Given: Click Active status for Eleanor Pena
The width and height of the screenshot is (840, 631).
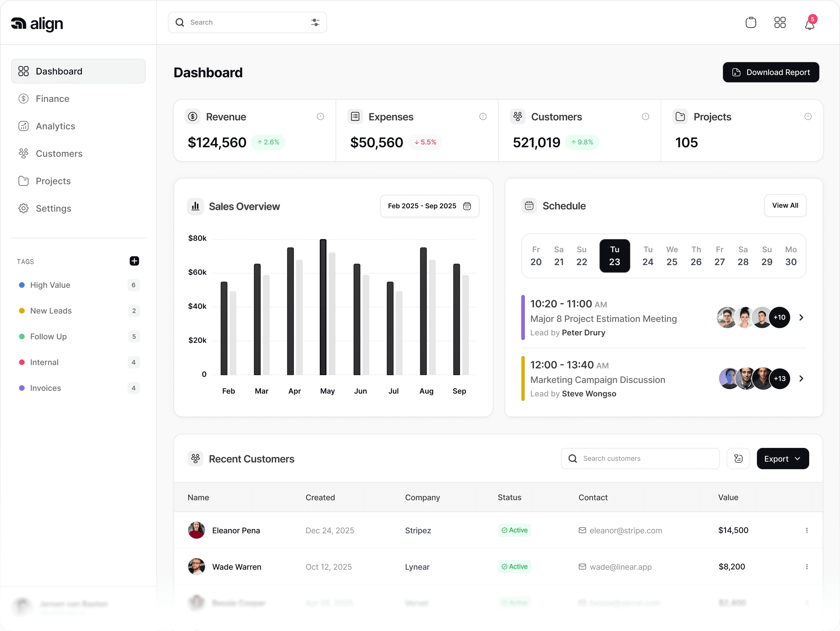Looking at the screenshot, I should (514, 530).
